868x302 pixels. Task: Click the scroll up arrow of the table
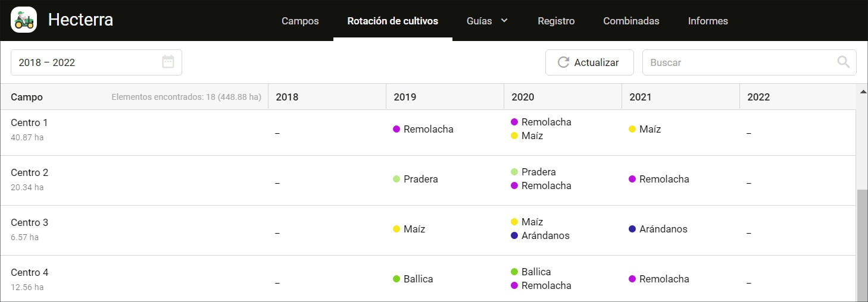861,92
